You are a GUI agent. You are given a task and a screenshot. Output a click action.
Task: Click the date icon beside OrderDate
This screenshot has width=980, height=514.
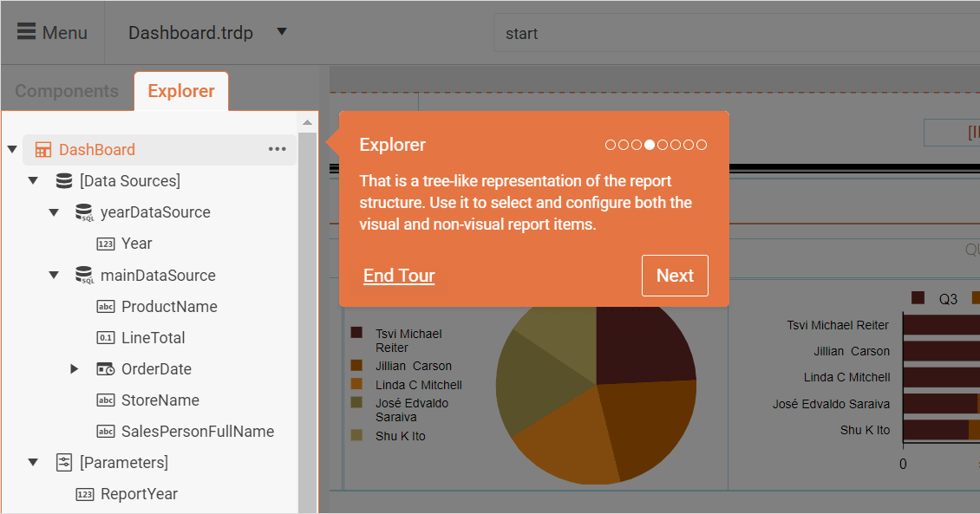click(106, 369)
